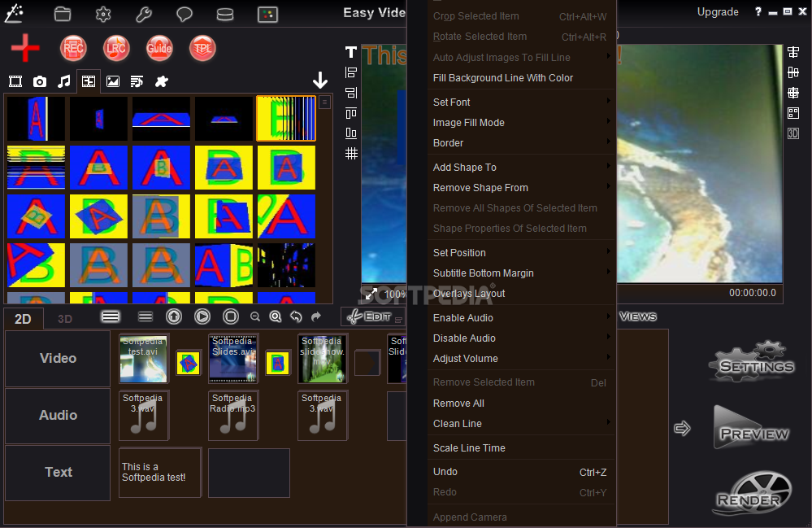This screenshot has height=528, width=812.
Task: Click the REC recording icon
Action: [x=73, y=49]
